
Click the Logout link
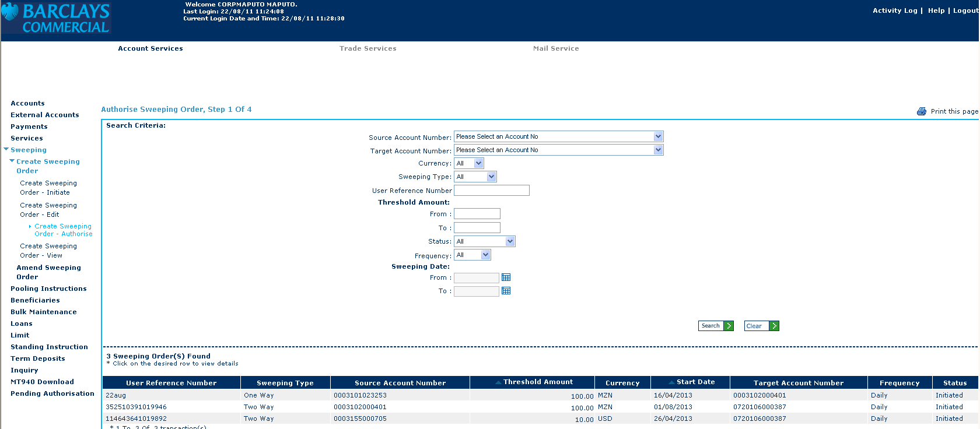pos(965,10)
